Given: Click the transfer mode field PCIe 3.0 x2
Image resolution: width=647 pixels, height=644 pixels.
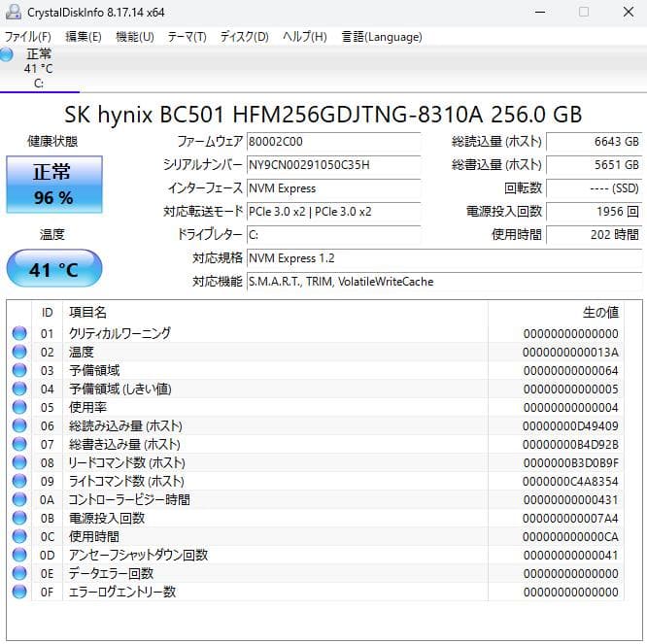Looking at the screenshot, I should [x=333, y=212].
